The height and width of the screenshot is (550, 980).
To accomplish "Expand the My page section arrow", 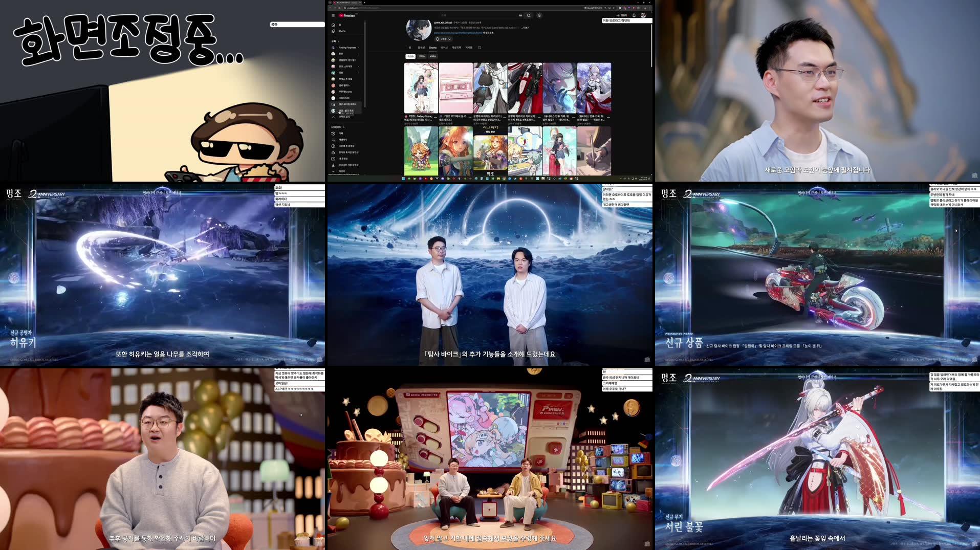I will point(344,127).
